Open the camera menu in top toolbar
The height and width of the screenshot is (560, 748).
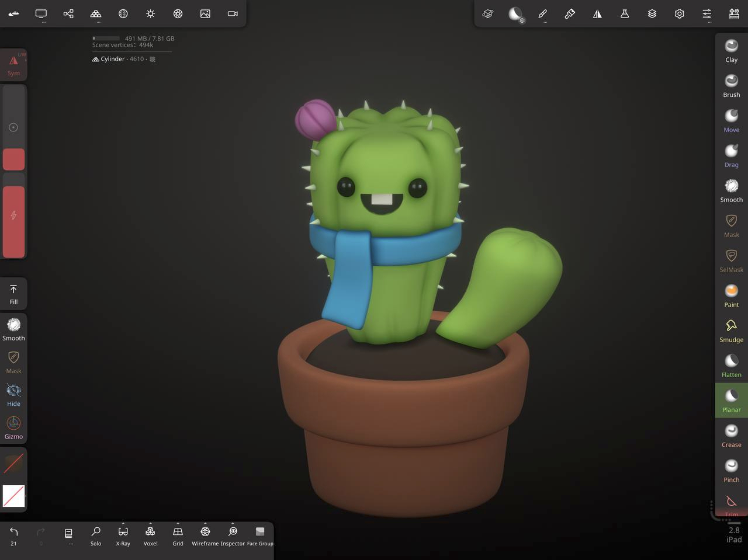[x=233, y=13]
